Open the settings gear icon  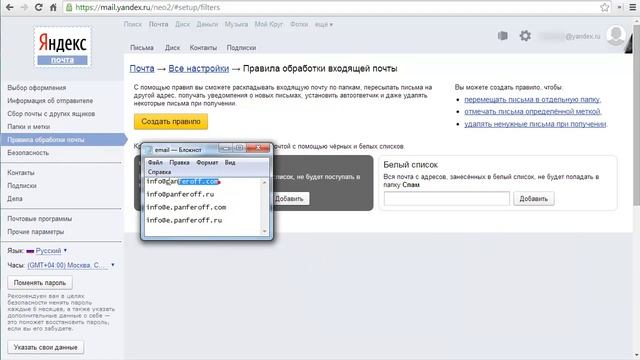(x=525, y=36)
